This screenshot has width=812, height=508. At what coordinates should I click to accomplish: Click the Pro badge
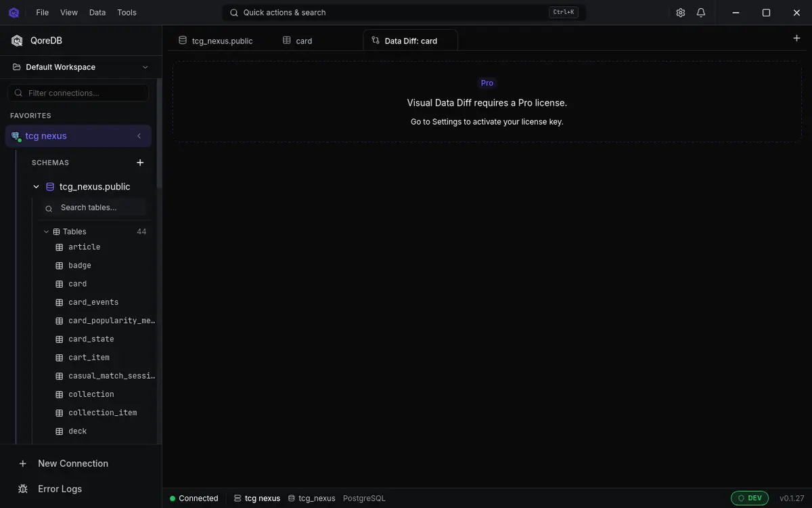click(x=487, y=83)
